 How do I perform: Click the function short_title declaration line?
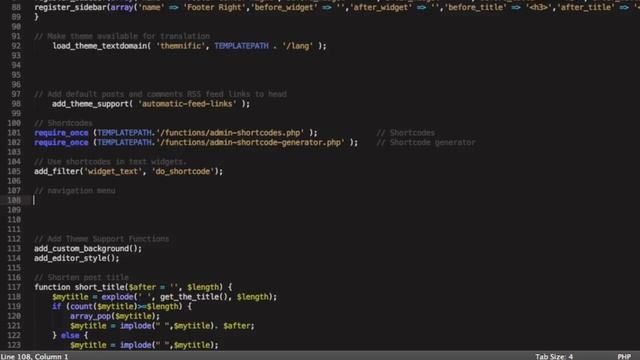tap(133, 287)
